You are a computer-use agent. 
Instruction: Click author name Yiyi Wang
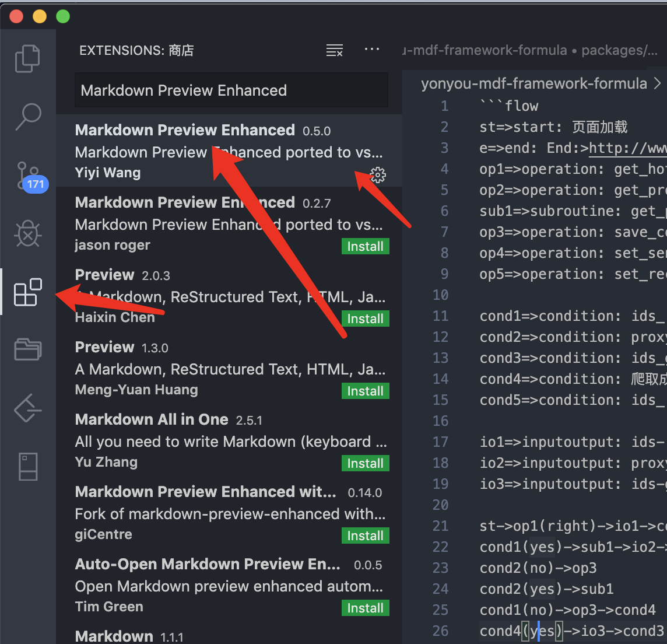coord(108,173)
